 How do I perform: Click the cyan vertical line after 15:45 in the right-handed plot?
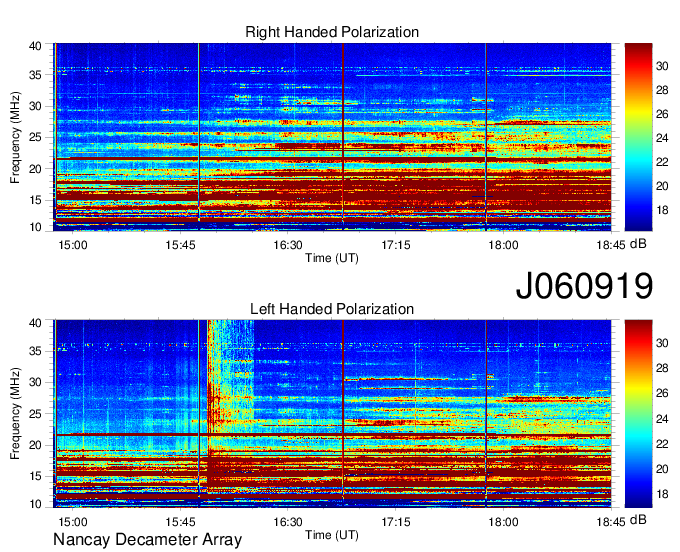tap(199, 137)
